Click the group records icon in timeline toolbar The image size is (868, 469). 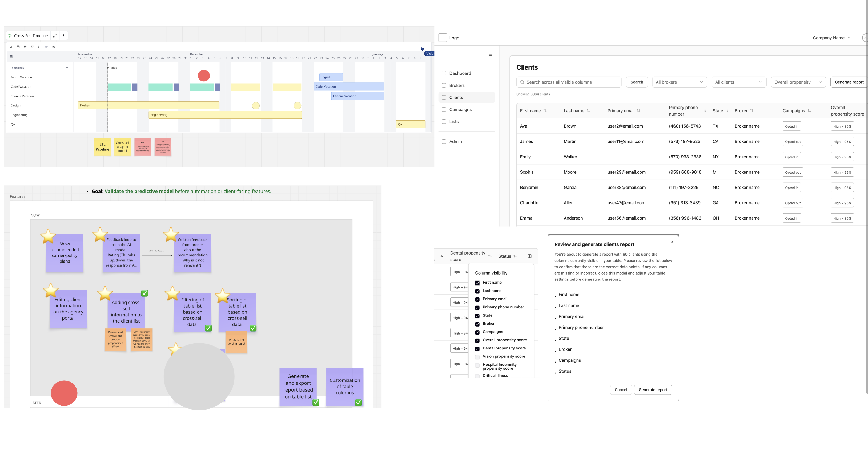(x=25, y=47)
